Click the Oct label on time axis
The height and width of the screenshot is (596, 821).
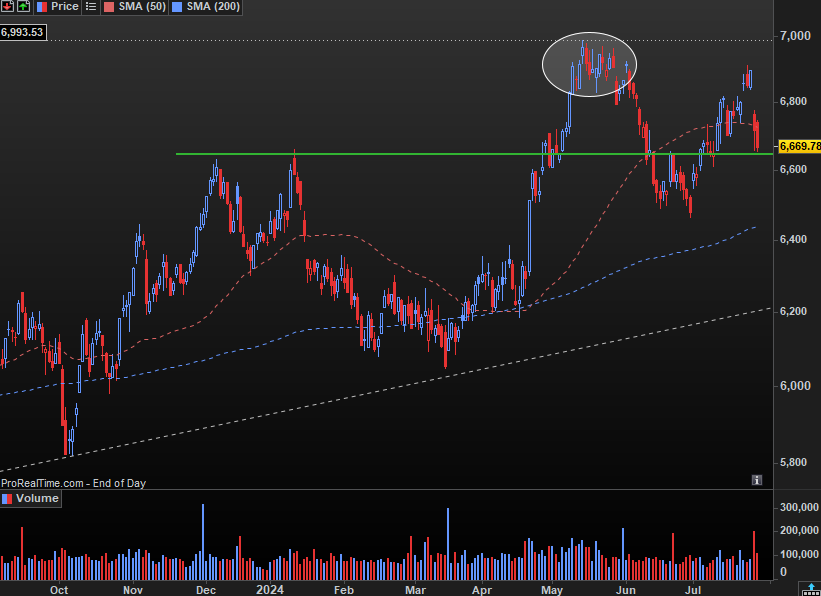point(59,590)
